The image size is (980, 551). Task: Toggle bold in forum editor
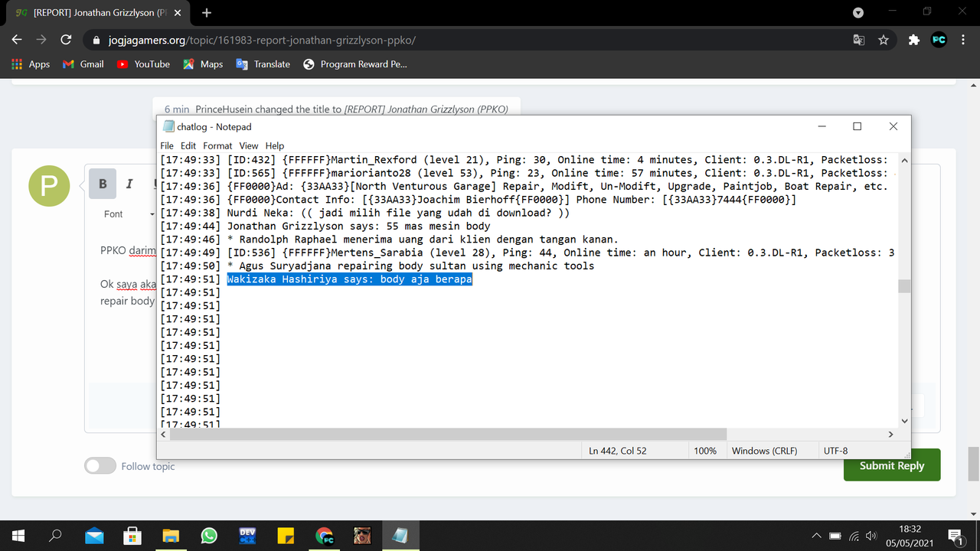click(103, 184)
